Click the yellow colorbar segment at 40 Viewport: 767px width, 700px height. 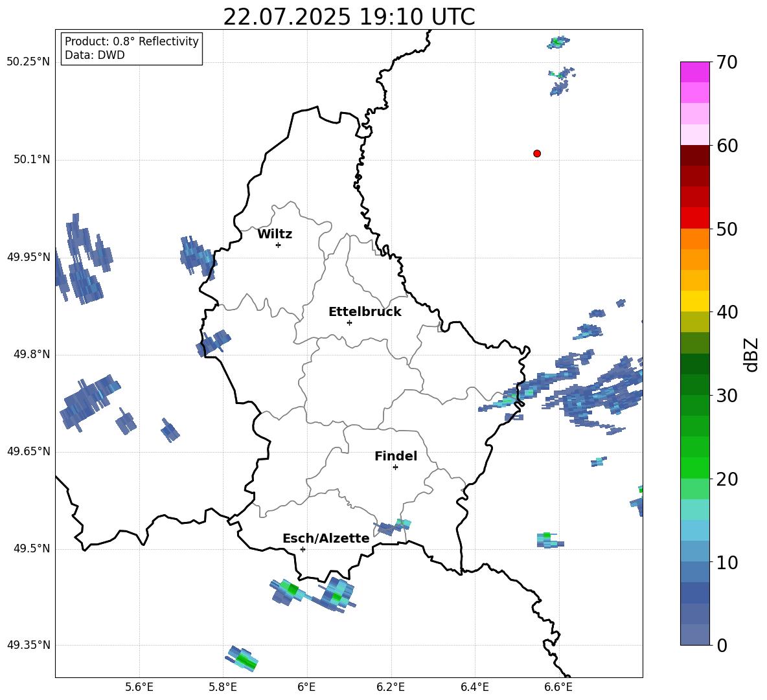[694, 301]
